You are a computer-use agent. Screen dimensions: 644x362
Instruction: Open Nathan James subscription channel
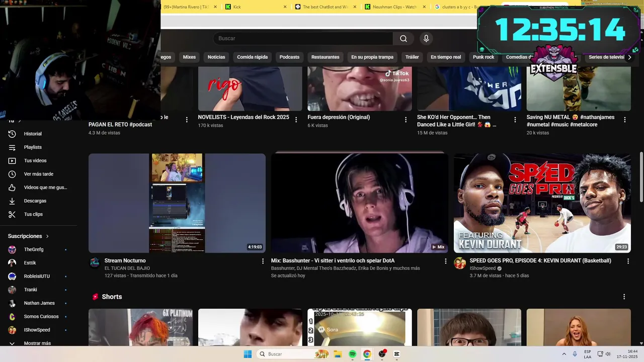pos(39,303)
